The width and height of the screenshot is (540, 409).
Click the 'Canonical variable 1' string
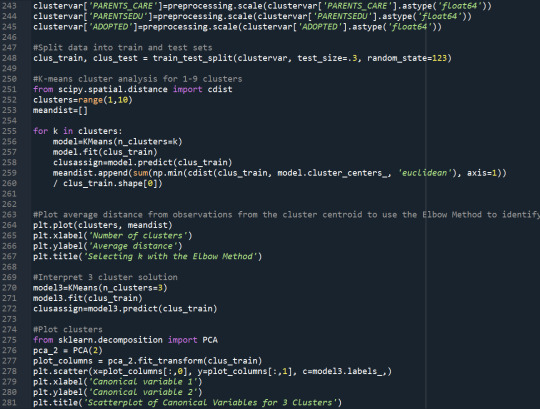143,382
